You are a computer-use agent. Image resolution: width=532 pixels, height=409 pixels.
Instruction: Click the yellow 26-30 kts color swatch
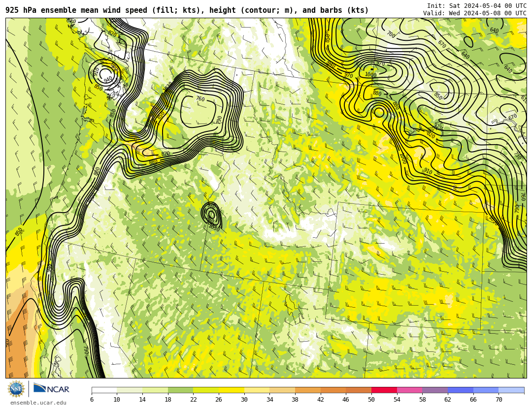pos(232,390)
